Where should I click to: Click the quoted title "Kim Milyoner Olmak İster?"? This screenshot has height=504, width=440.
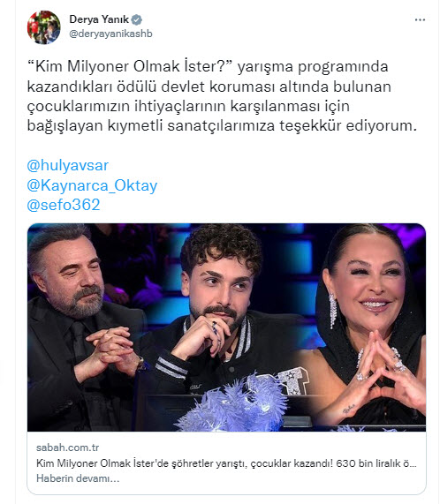point(130,67)
